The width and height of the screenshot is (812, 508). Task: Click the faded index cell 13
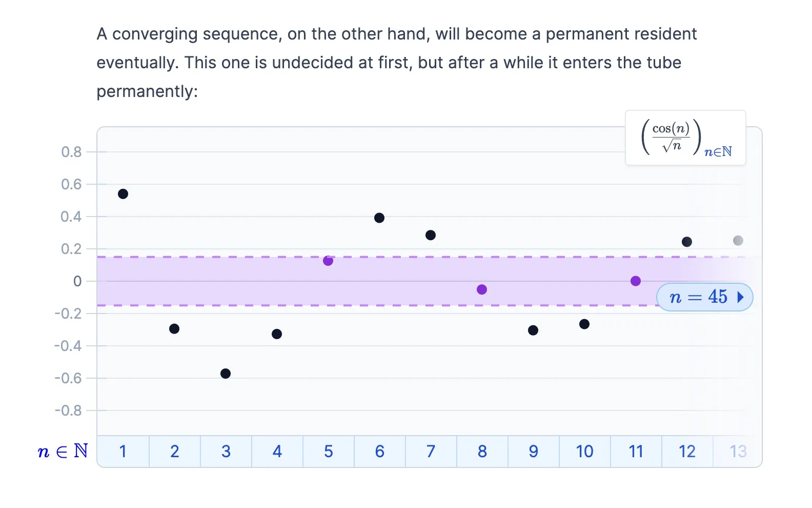[737, 452]
